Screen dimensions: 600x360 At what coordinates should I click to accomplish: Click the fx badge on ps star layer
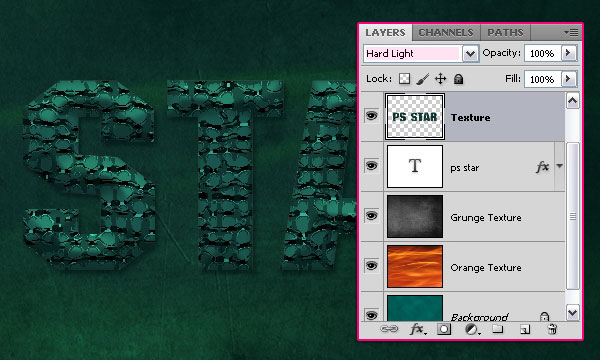click(542, 167)
